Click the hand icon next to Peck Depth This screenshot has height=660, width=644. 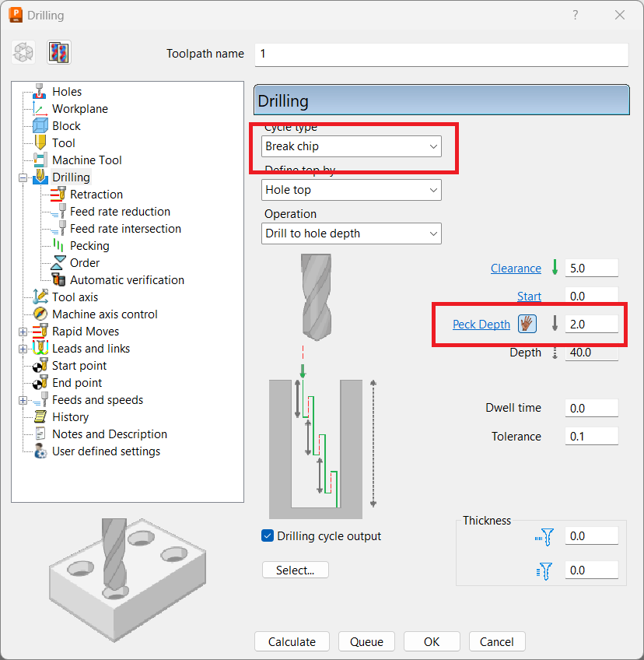coord(527,324)
